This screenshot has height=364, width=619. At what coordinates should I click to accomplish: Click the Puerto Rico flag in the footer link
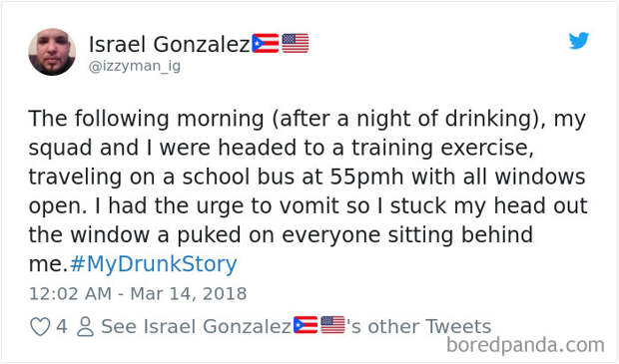point(306,325)
